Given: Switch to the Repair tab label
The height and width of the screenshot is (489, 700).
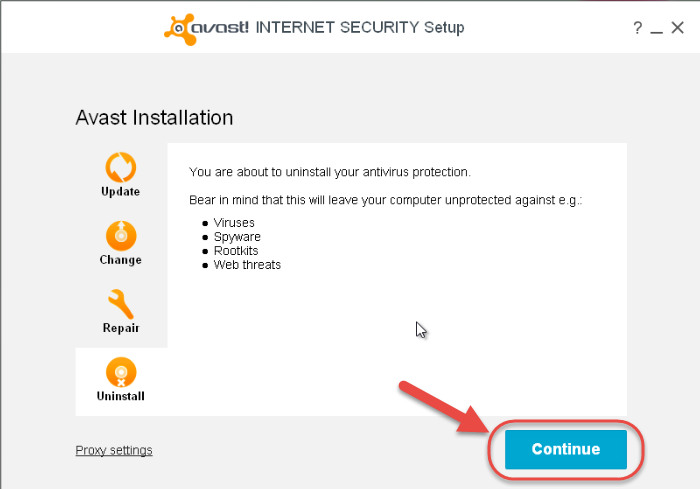Looking at the screenshot, I should coord(121,328).
